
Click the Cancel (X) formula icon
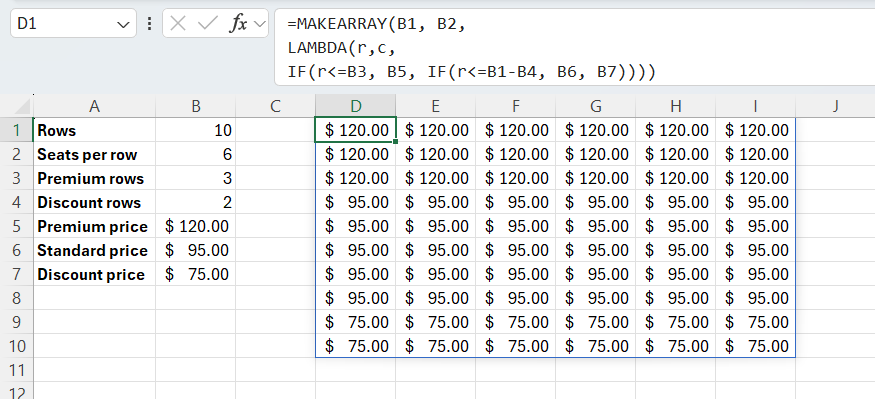point(177,23)
